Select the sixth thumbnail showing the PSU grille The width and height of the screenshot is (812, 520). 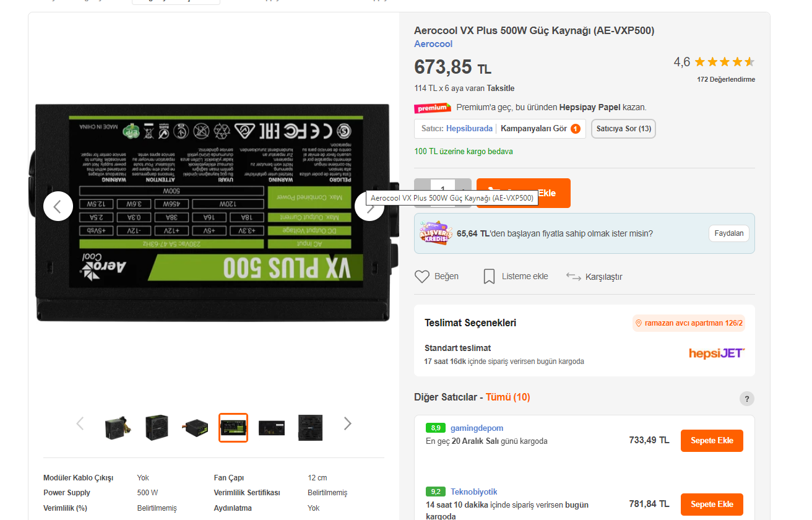click(310, 427)
